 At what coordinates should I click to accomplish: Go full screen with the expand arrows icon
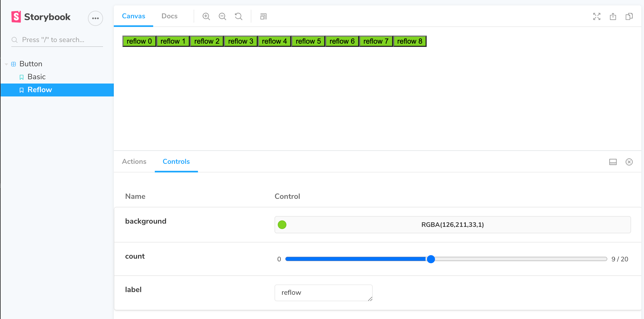(597, 16)
